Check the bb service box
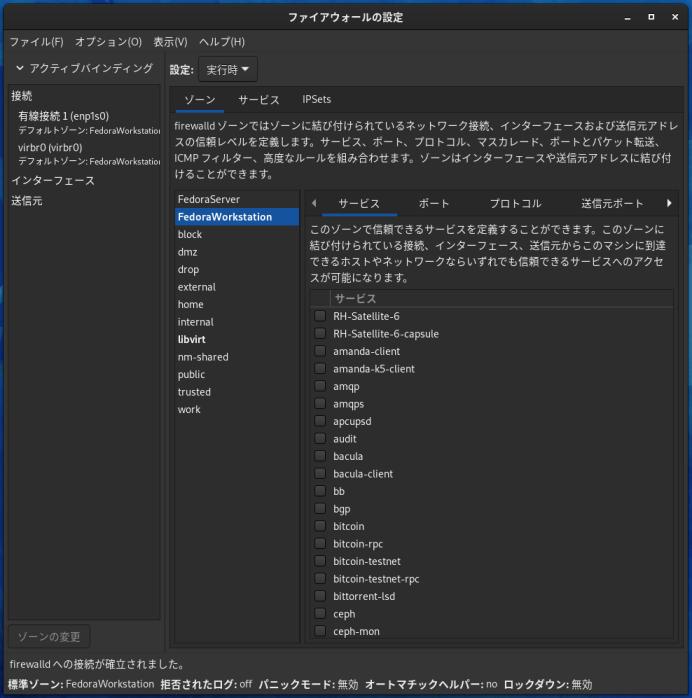The width and height of the screenshot is (692, 698). tap(320, 491)
